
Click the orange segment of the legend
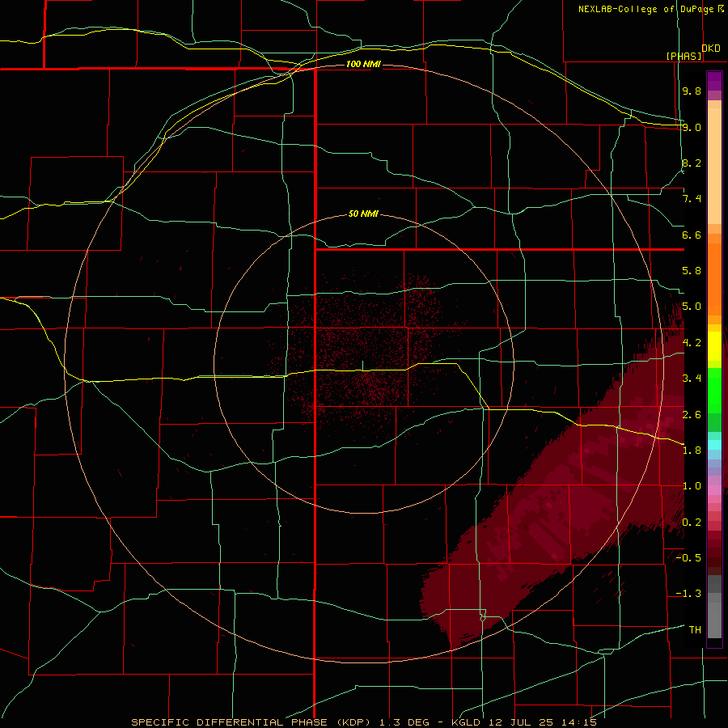pyautogui.click(x=714, y=280)
